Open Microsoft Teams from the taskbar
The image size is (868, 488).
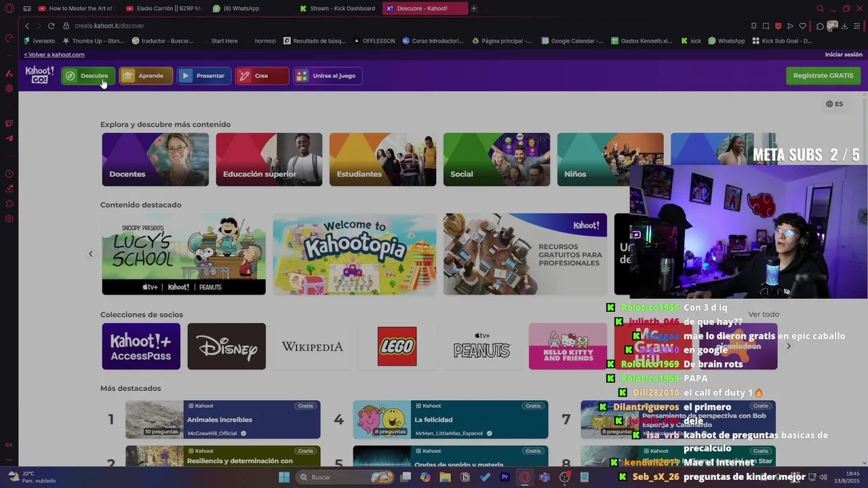(545, 477)
